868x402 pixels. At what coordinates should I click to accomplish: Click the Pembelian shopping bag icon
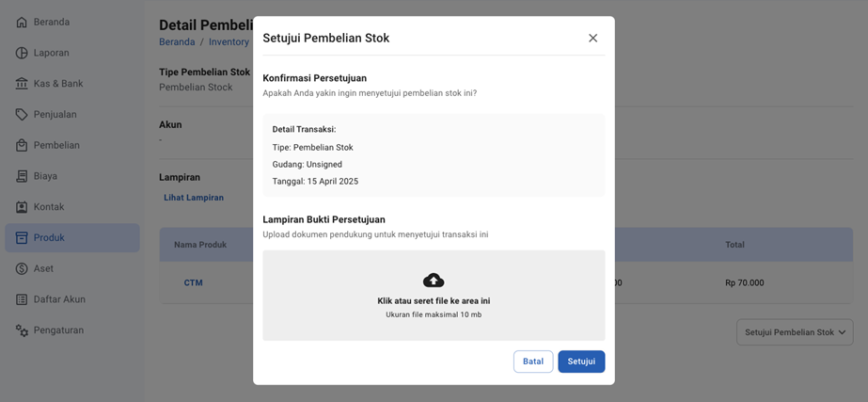pos(22,146)
